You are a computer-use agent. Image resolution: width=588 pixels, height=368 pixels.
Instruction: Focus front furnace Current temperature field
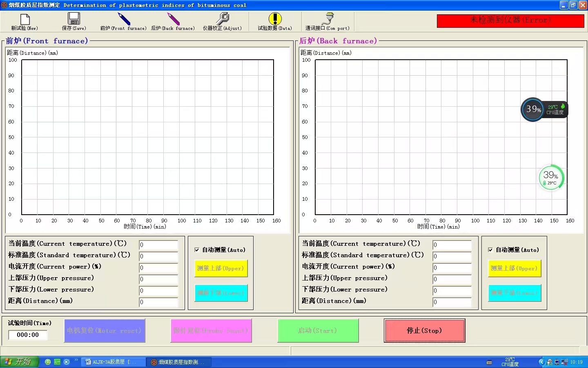(158, 245)
